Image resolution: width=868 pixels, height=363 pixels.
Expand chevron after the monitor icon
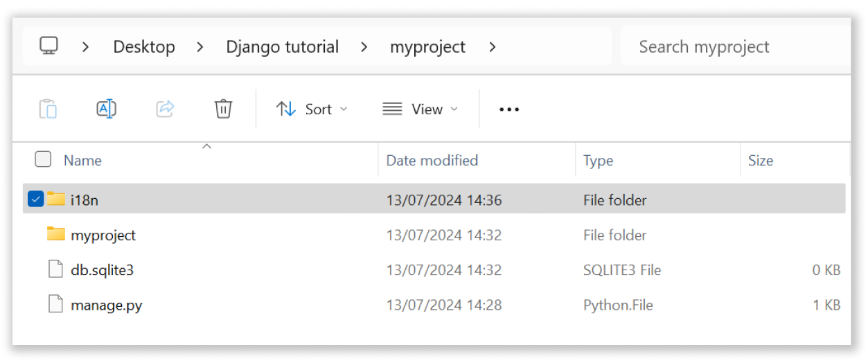pyautogui.click(x=86, y=47)
